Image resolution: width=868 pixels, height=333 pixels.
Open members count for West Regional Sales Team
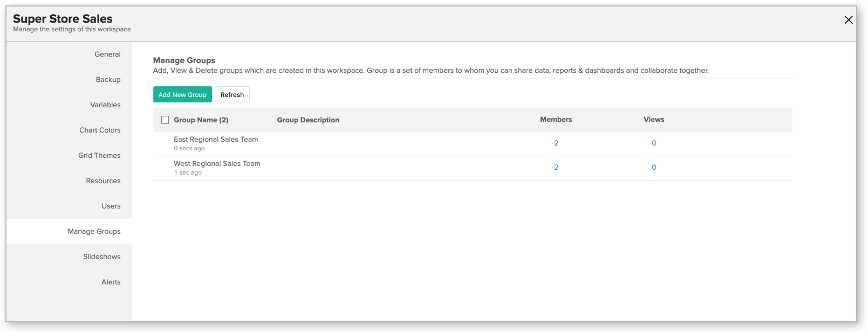click(x=556, y=168)
